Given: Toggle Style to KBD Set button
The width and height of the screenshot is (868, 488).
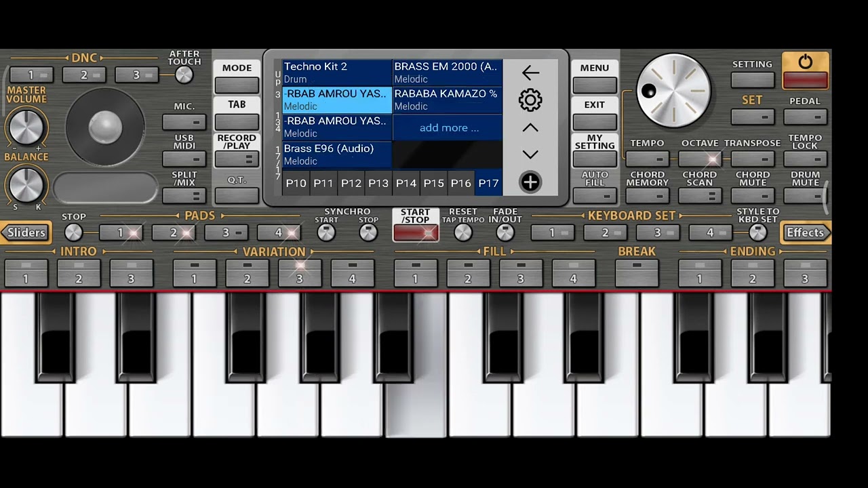Looking at the screenshot, I should pyautogui.click(x=757, y=232).
